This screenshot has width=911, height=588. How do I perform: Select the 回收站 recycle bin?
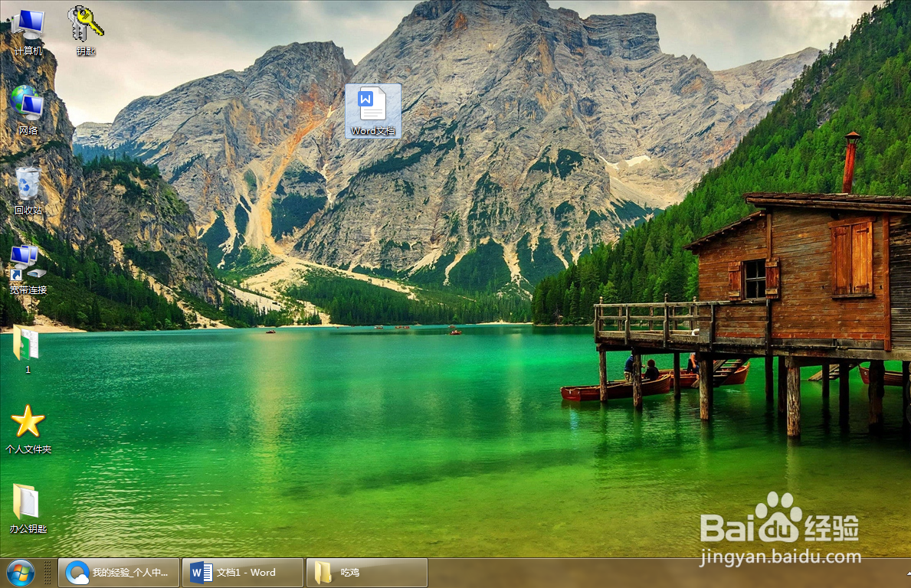(x=28, y=191)
